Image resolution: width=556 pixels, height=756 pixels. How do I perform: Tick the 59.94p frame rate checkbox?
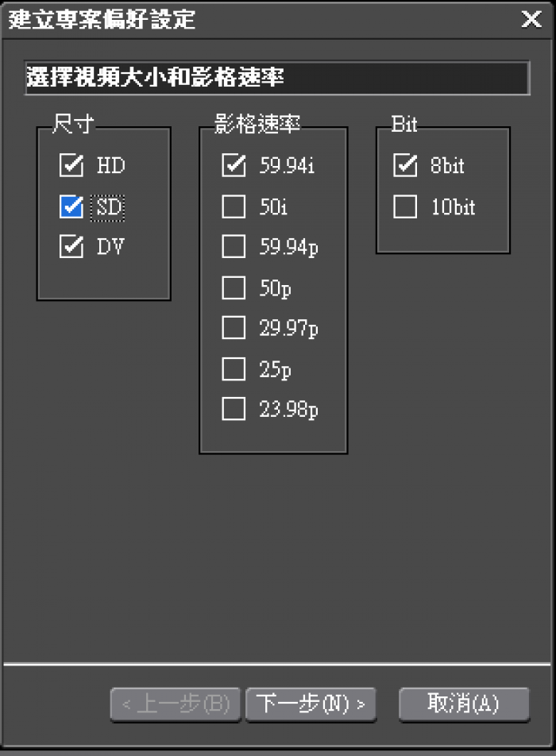234,248
